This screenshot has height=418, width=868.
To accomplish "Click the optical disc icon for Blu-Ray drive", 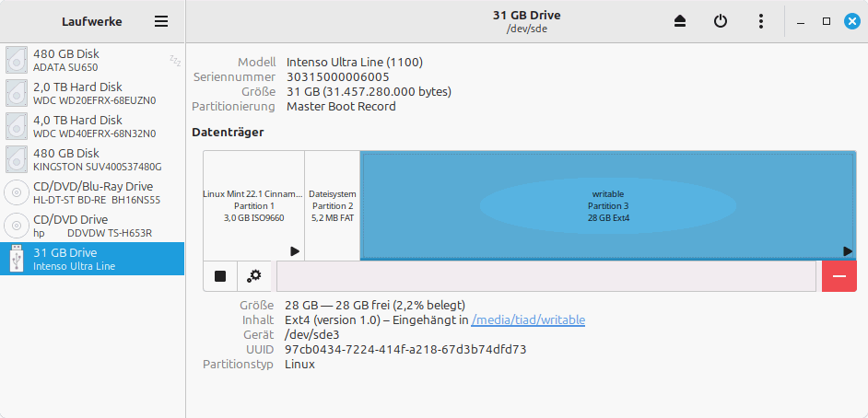I will point(17,192).
